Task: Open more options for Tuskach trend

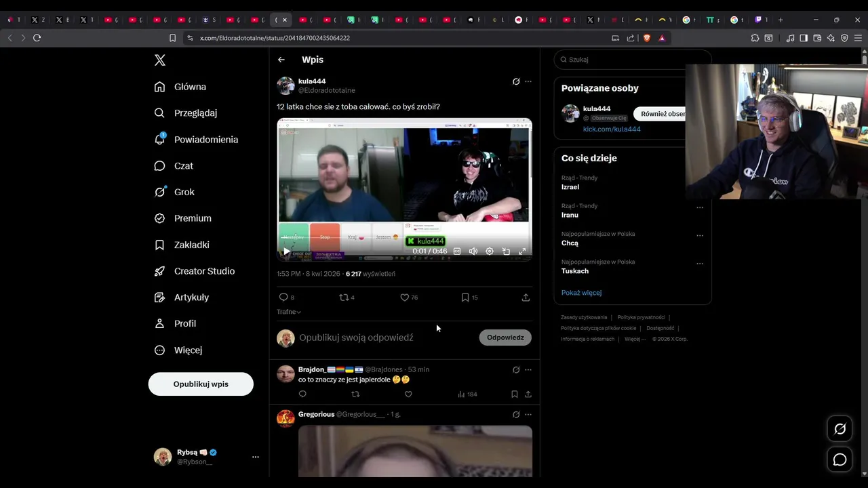Action: coord(700,264)
